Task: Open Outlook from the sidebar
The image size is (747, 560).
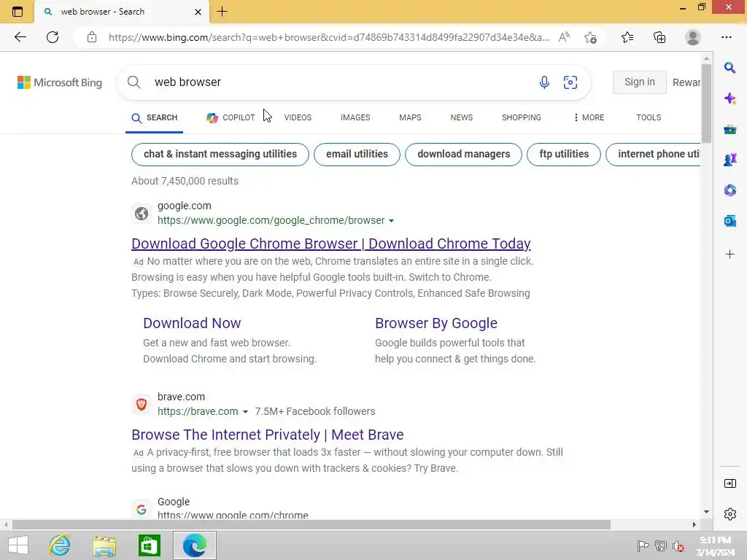Action: pyautogui.click(x=729, y=221)
